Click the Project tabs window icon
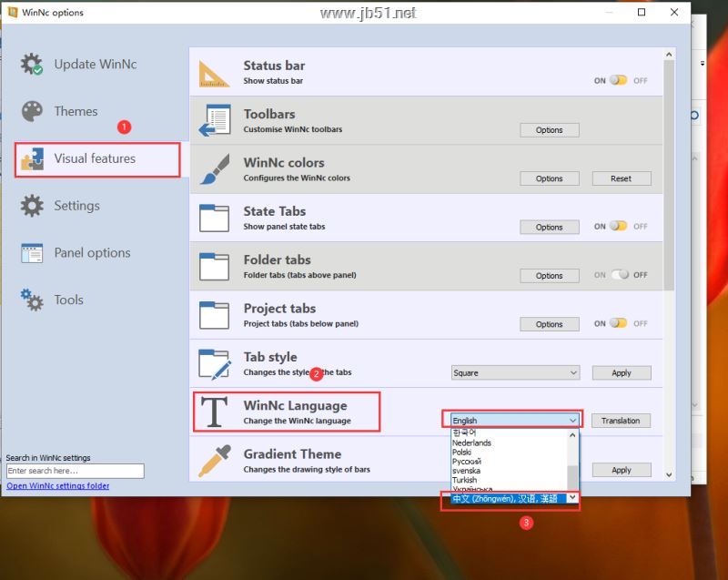Viewport: 728px width, 580px height. [x=214, y=315]
